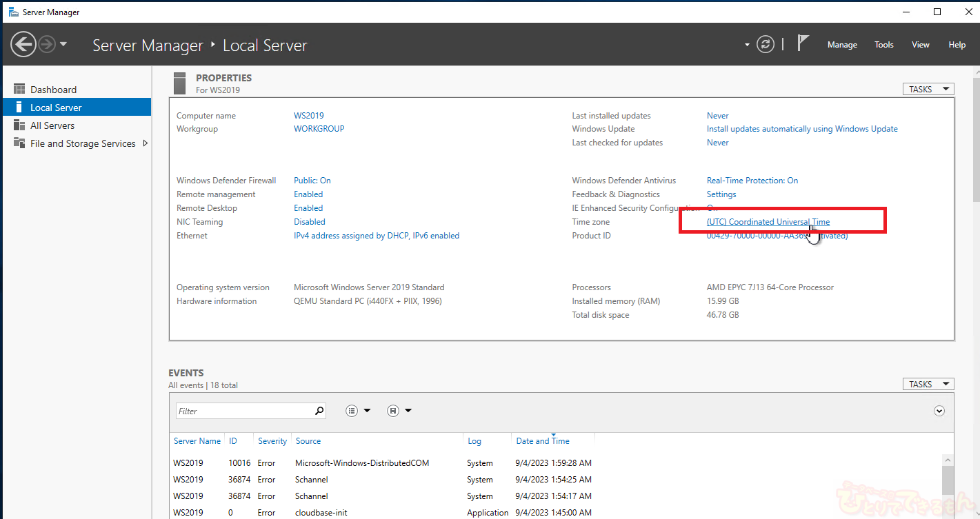980x519 pixels.
Task: Click the UTC Coordinated Universal Time link
Action: coord(768,222)
